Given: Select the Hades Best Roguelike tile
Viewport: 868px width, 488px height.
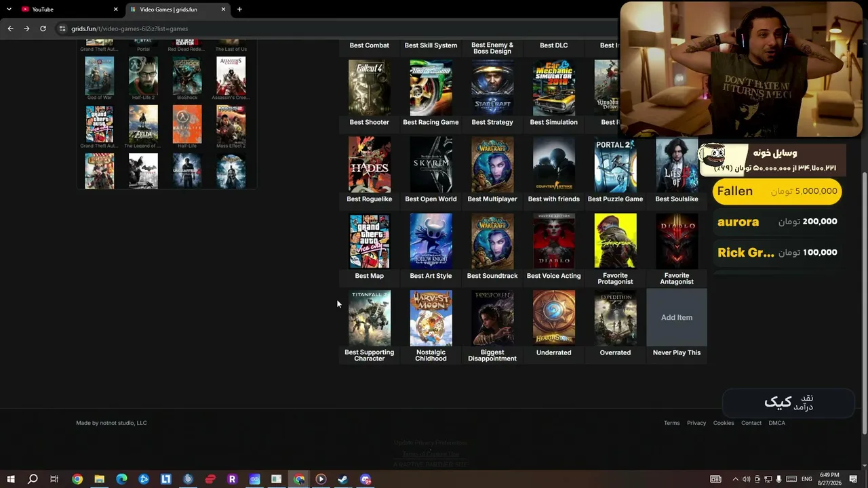Looking at the screenshot, I should tap(370, 165).
